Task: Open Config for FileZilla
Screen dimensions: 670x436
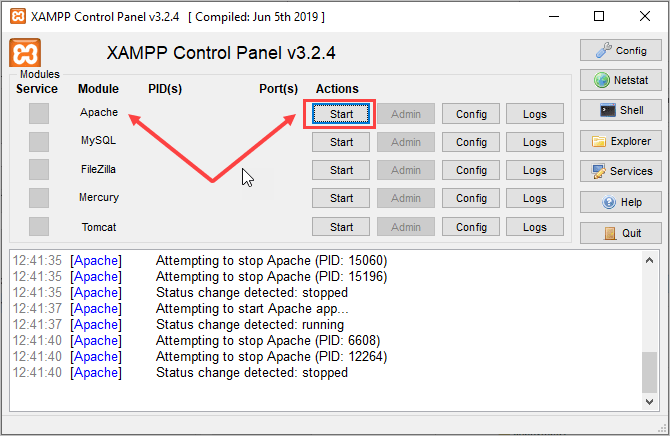Action: (471, 170)
